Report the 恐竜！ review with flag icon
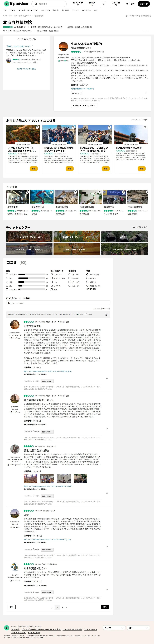The width and height of the screenshot is (154, 644). (x=107, y=547)
